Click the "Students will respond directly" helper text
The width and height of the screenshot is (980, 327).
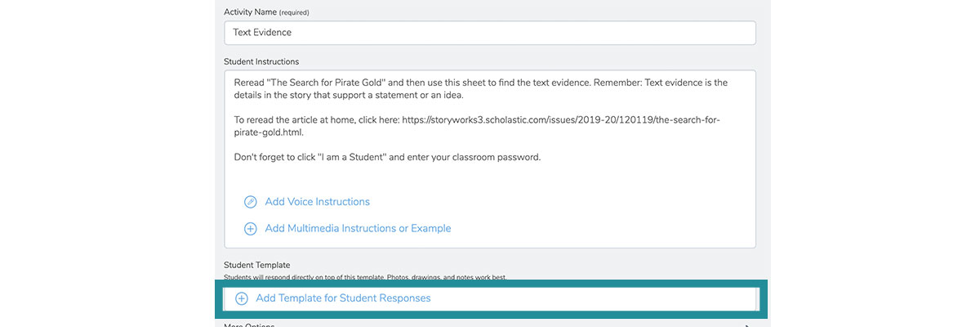pos(365,278)
